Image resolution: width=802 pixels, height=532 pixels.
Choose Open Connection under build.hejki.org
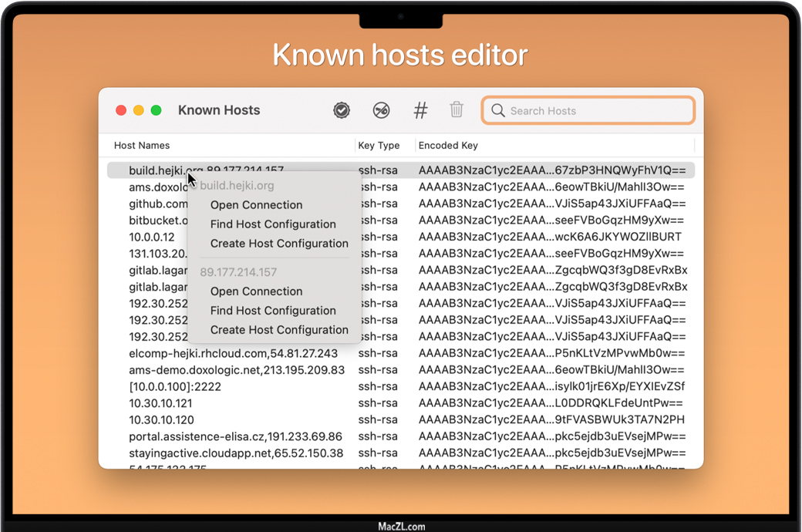(256, 205)
